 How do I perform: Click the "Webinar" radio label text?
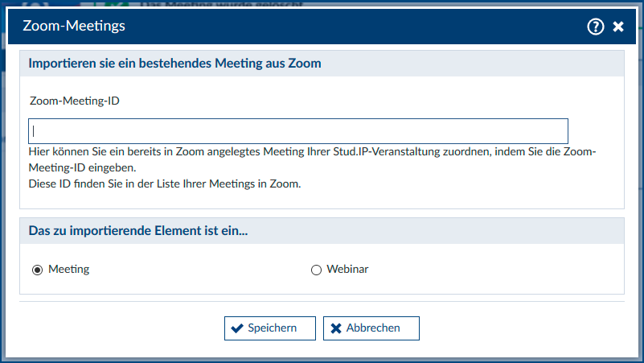click(347, 269)
